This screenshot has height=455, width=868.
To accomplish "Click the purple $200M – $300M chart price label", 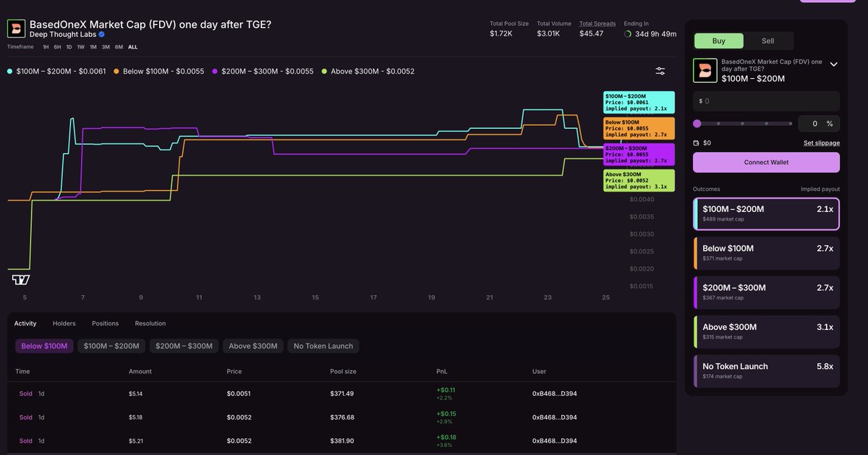I will pyautogui.click(x=639, y=154).
